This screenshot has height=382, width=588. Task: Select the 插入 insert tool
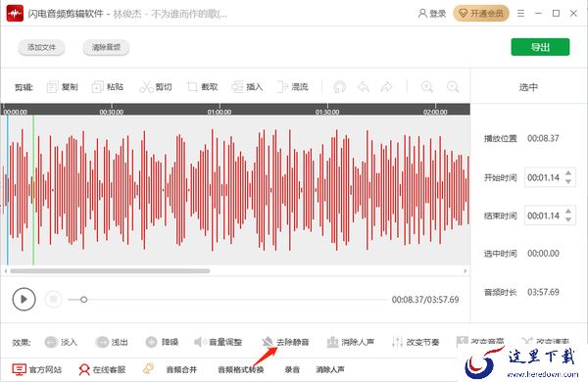coord(247,87)
